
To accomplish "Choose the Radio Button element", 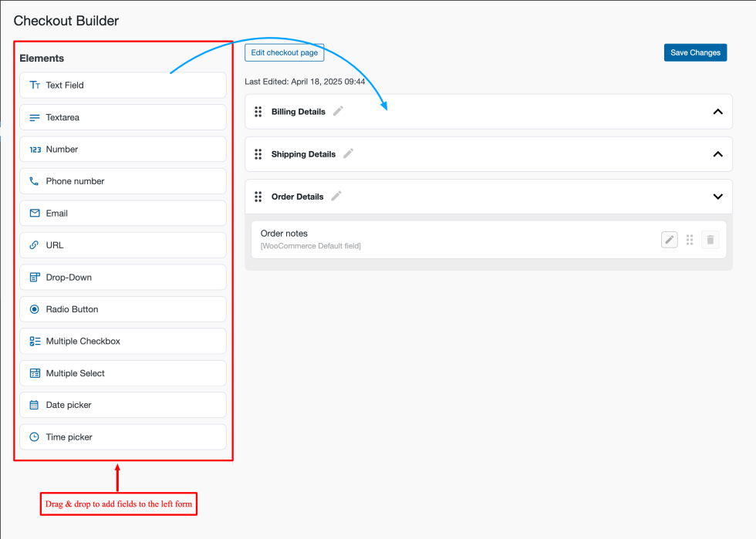I will 123,309.
